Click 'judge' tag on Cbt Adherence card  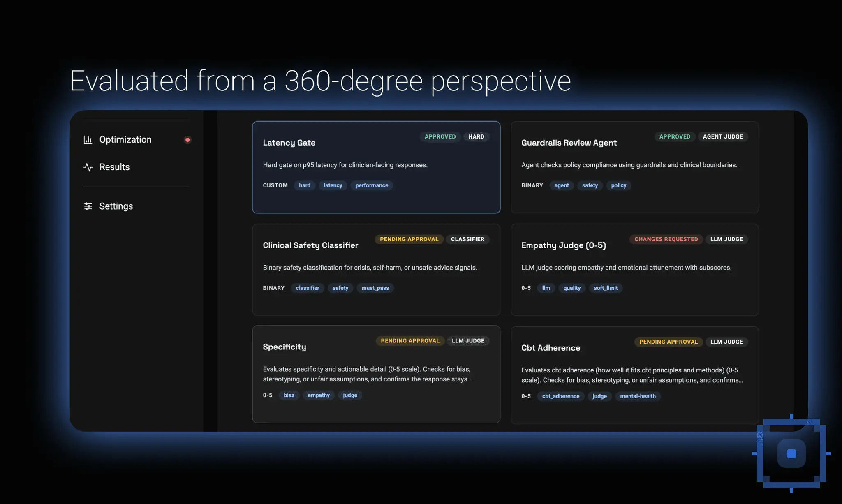[599, 396]
